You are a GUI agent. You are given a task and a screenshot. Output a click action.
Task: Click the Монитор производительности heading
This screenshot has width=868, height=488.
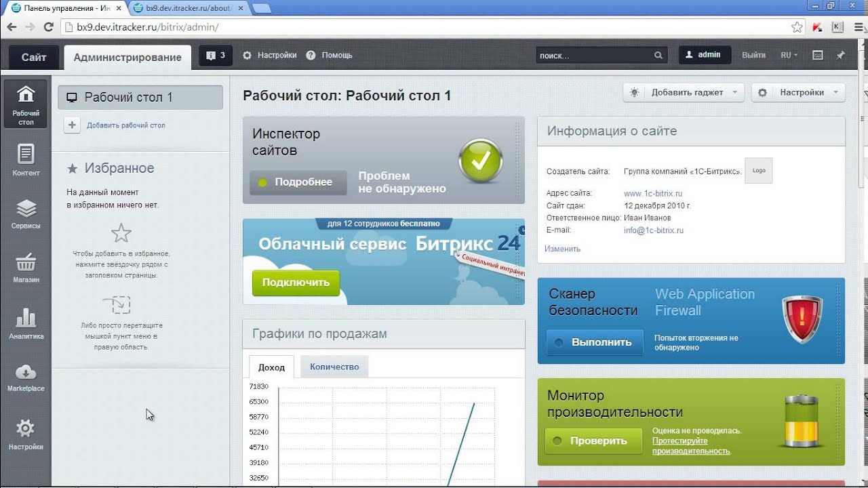pos(615,403)
